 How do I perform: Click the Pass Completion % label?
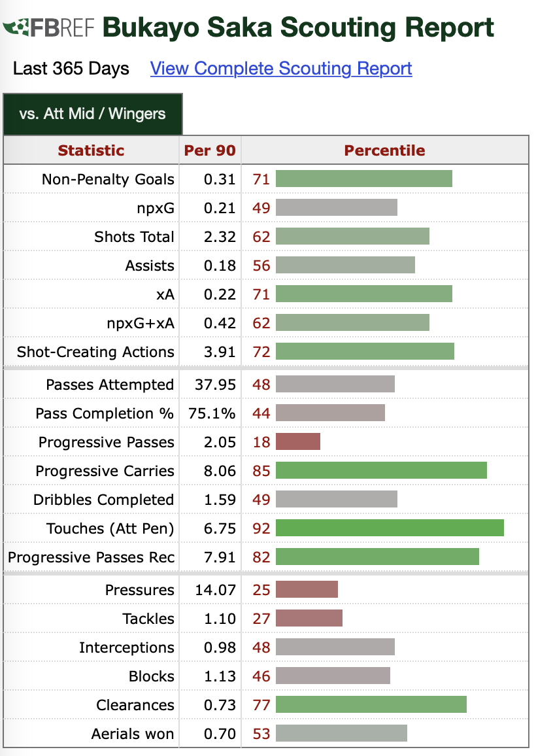click(105, 413)
